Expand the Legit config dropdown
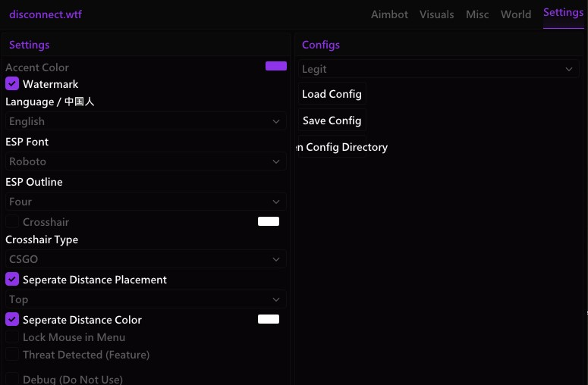Image resolution: width=588 pixels, height=385 pixels. pos(439,69)
